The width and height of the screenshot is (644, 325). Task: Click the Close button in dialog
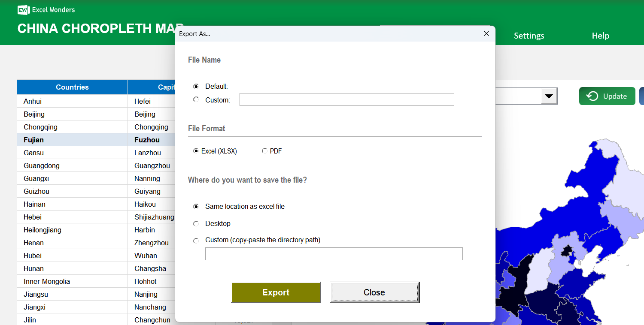[x=374, y=292]
